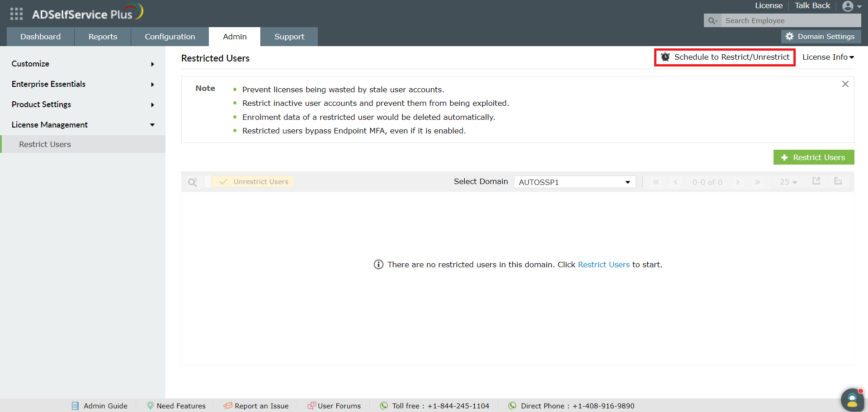The image size is (868, 412).
Task: Click the green Restrict Users button
Action: click(x=814, y=157)
